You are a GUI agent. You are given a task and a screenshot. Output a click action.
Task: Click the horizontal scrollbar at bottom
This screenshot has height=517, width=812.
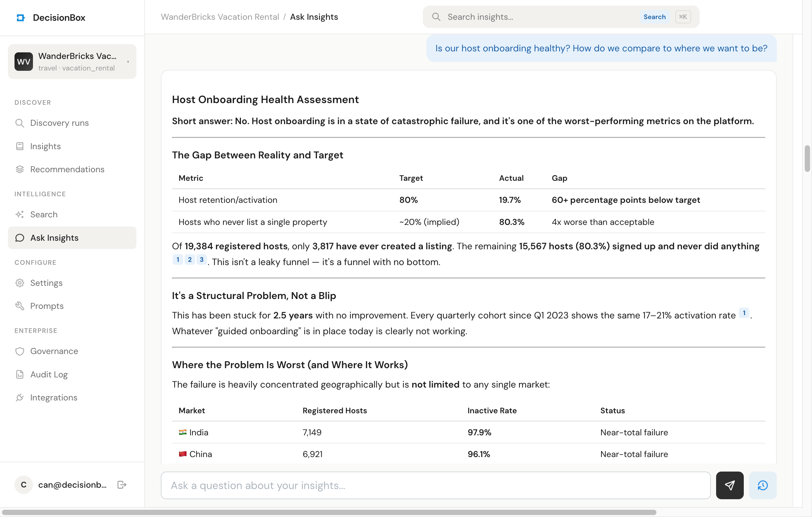[x=329, y=512]
